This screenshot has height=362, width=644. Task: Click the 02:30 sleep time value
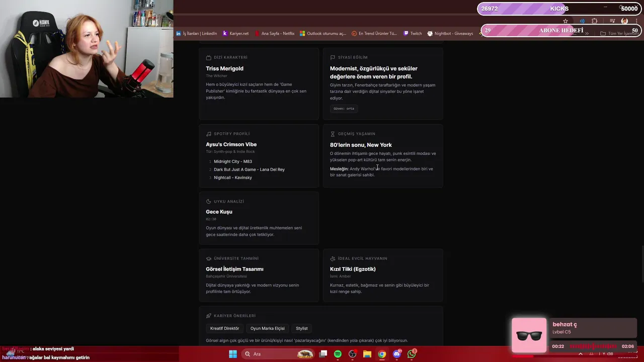211,219
